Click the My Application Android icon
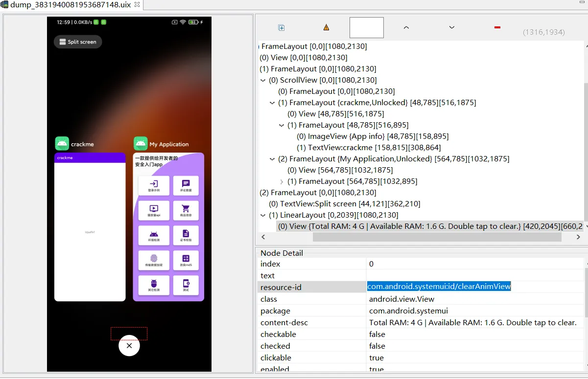Screen dimensions: 588x379 click(x=141, y=143)
